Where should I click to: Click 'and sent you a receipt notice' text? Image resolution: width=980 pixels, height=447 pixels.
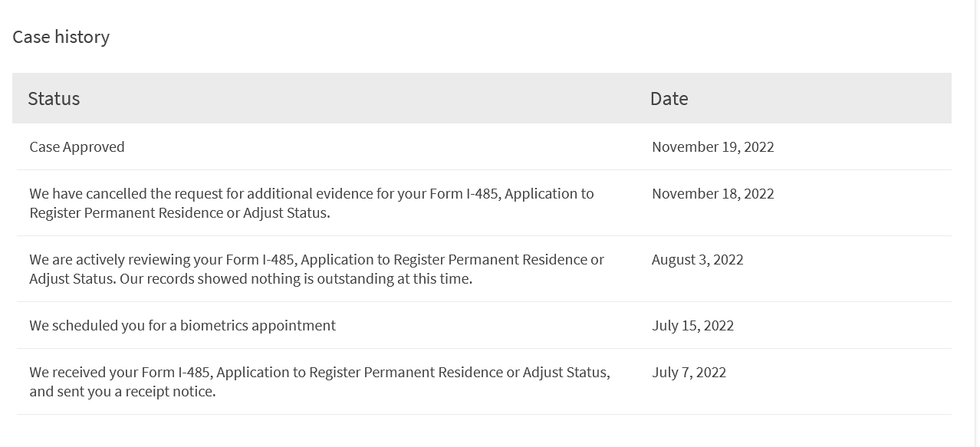(x=123, y=391)
